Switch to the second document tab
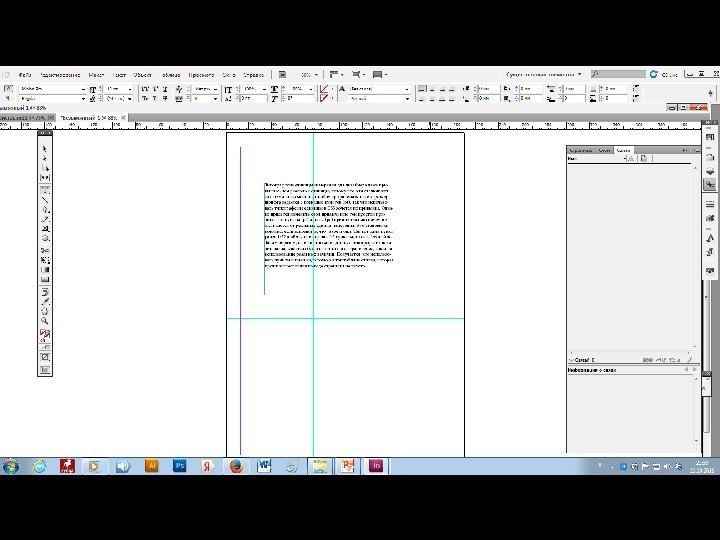 [93, 118]
